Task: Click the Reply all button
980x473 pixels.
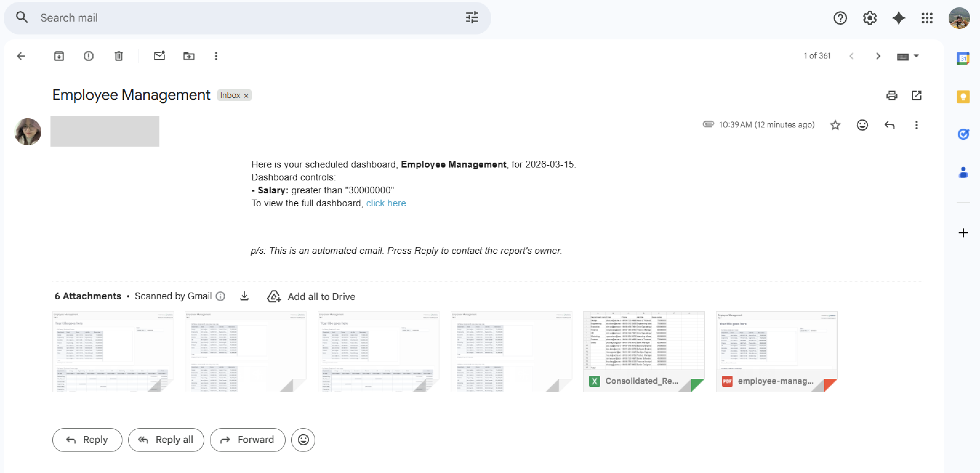Action: (x=166, y=439)
